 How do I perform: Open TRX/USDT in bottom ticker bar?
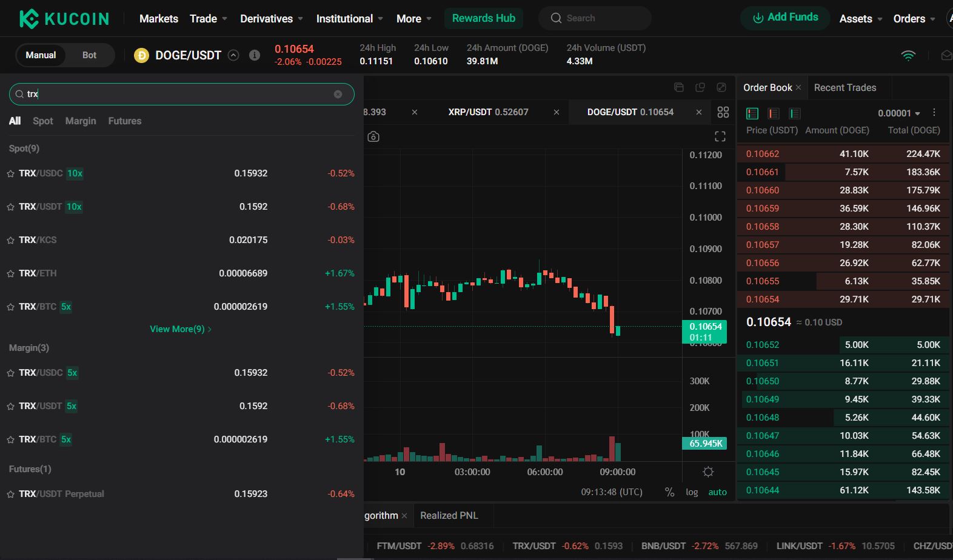(567, 546)
